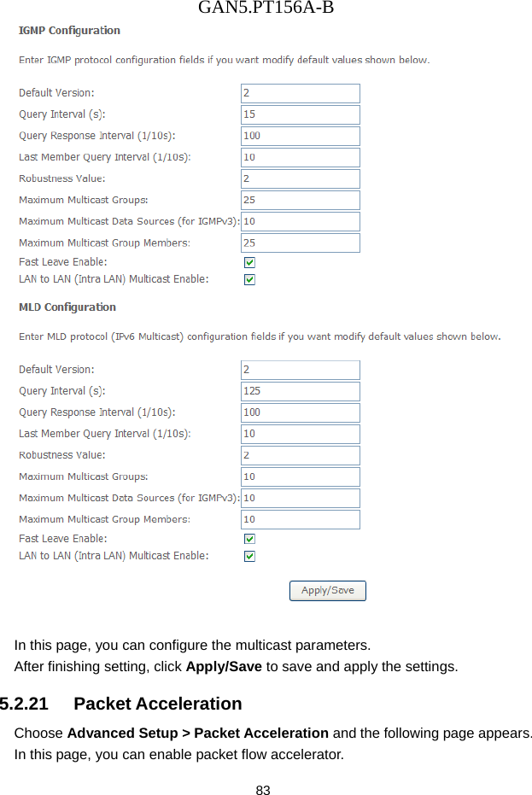This screenshot has height=795, width=532.
Task: Toggle LAN to LAN Multicast Enable under IGMP
Action: pyautogui.click(x=249, y=279)
